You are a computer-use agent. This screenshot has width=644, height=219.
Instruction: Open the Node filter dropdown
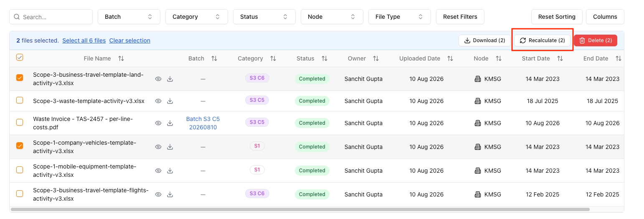[332, 17]
